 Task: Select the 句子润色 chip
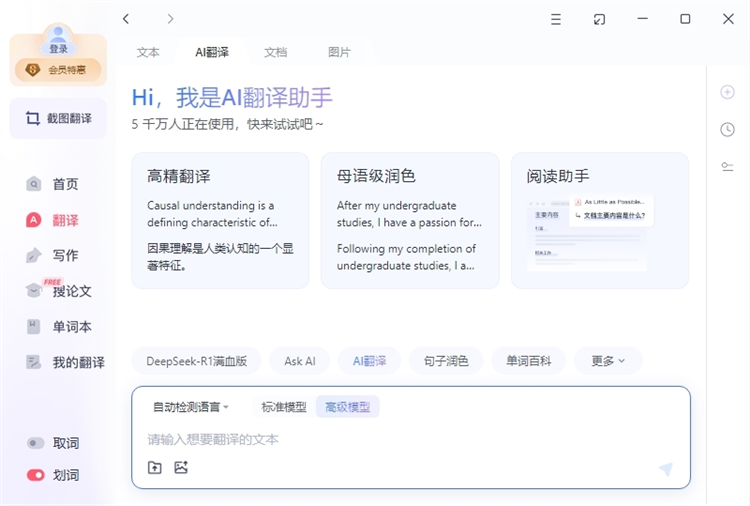(446, 361)
